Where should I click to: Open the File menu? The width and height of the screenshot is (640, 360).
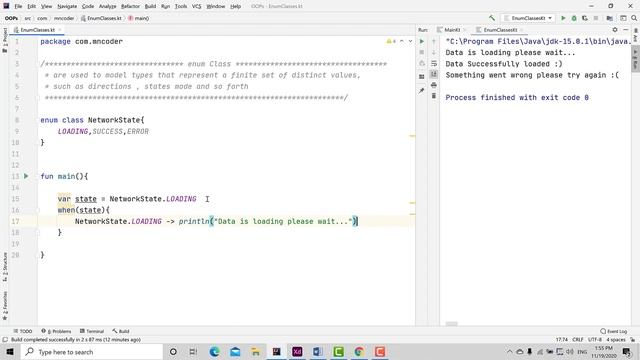click(x=18, y=6)
